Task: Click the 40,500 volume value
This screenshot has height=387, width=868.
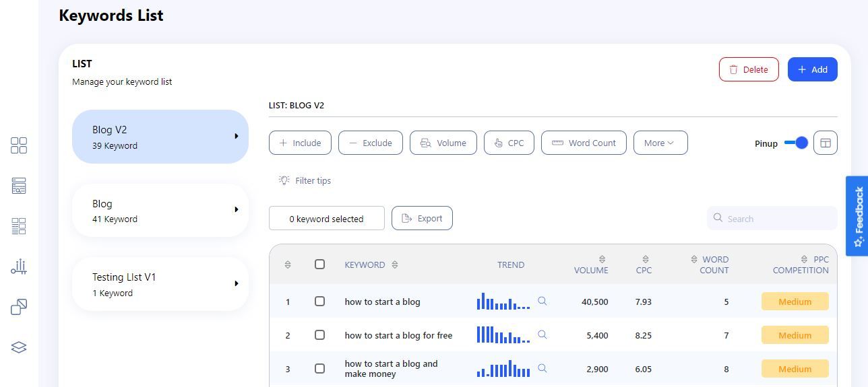Action: pos(595,302)
